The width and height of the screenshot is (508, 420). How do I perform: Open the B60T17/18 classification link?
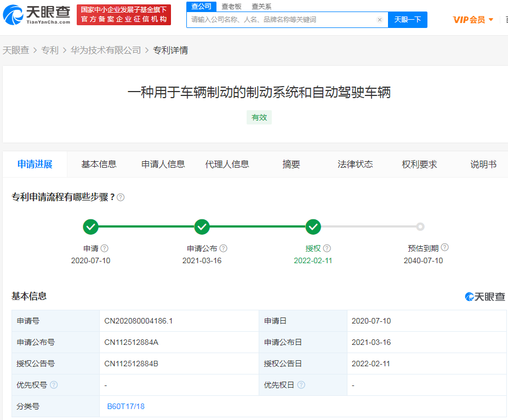click(125, 407)
